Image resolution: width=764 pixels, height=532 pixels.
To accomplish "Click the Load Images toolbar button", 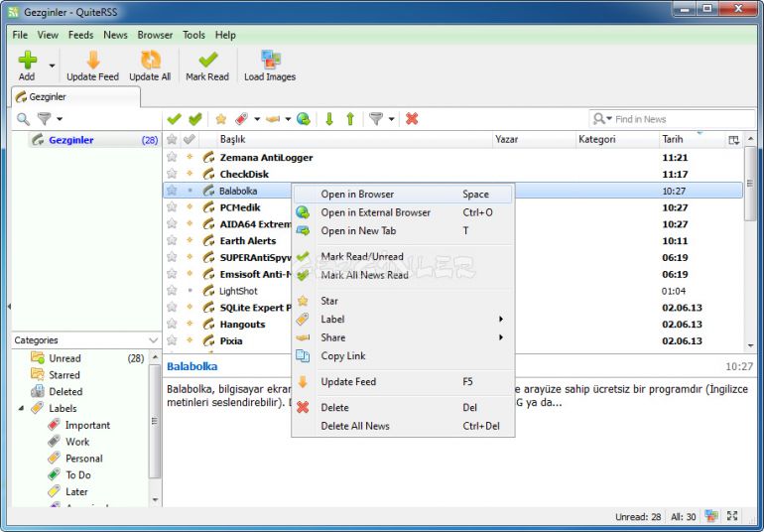I will point(270,66).
